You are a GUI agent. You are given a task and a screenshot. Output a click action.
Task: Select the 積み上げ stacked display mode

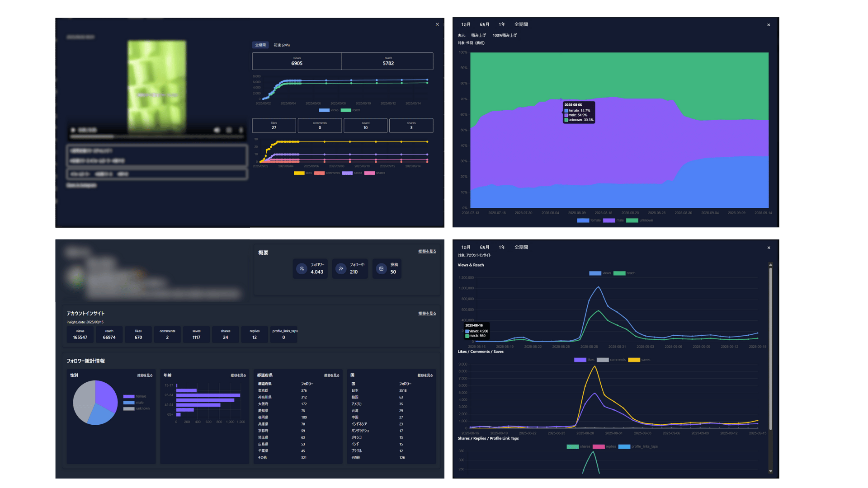(478, 35)
